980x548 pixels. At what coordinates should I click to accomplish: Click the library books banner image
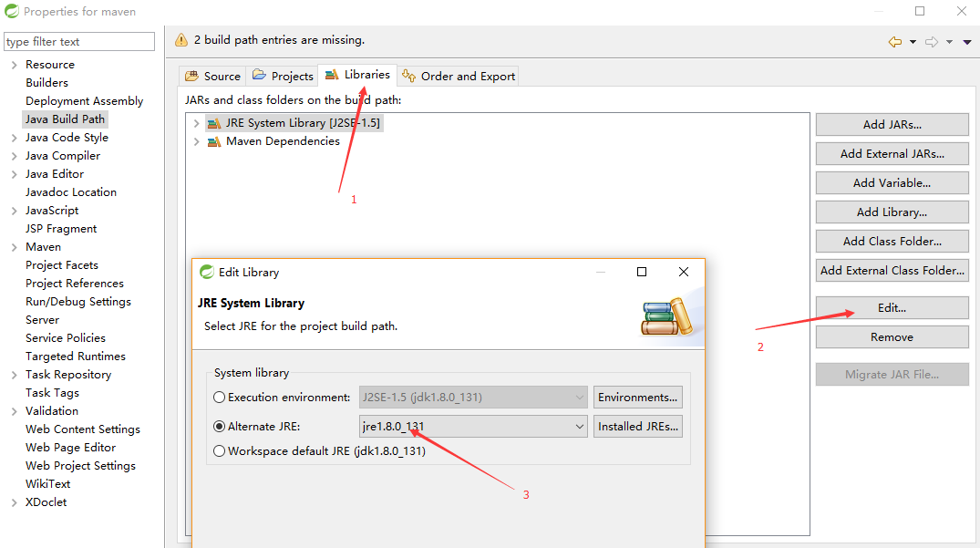click(x=667, y=316)
